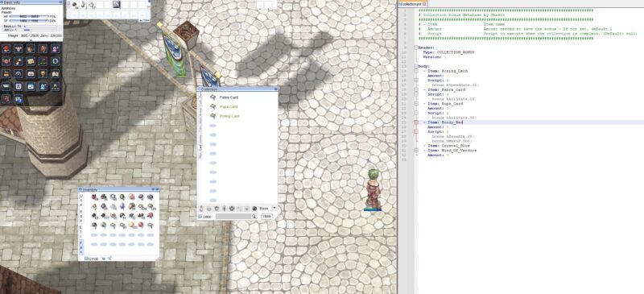644x294 pixels.
Task: Collapse the Item Pupa_Card fold marker
Action: pyautogui.click(x=415, y=104)
